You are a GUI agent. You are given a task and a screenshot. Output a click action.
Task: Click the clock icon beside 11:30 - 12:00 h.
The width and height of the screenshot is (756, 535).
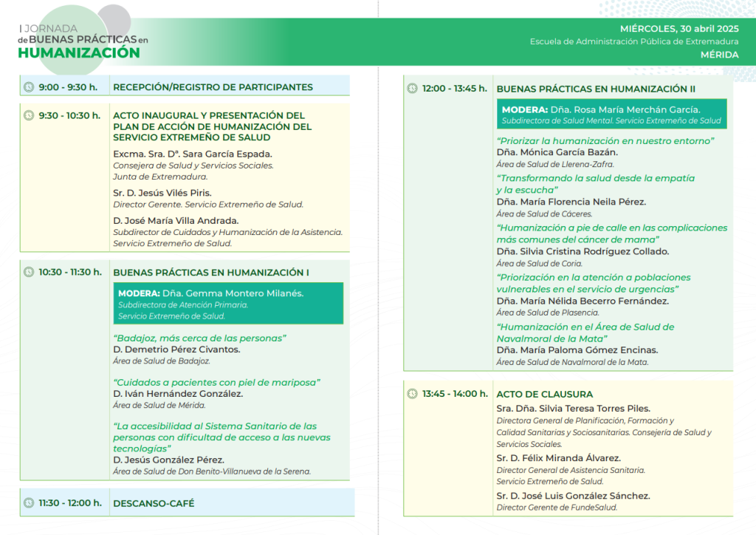pyautogui.click(x=29, y=503)
